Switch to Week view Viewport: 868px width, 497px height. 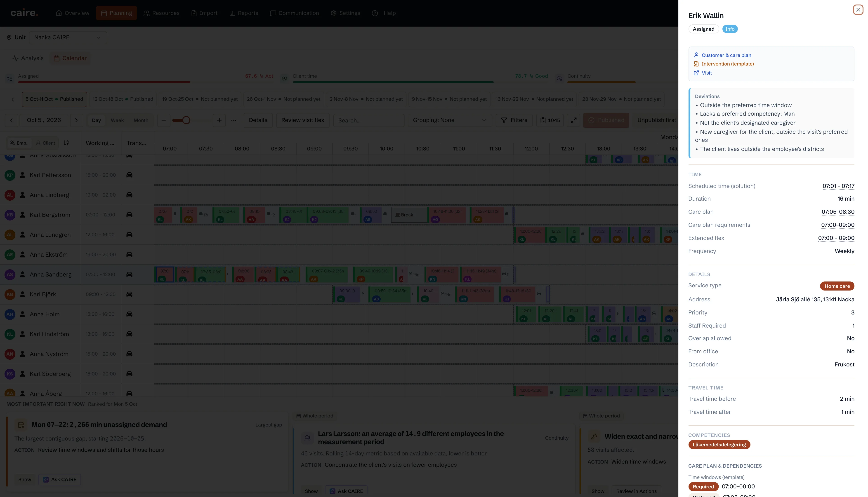(117, 120)
